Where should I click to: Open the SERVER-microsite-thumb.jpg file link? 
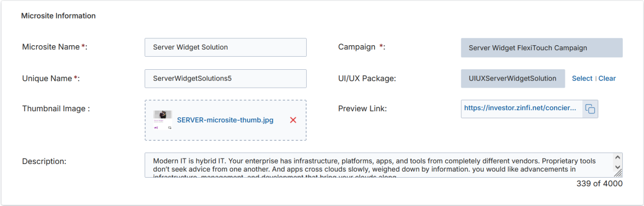[x=225, y=120]
